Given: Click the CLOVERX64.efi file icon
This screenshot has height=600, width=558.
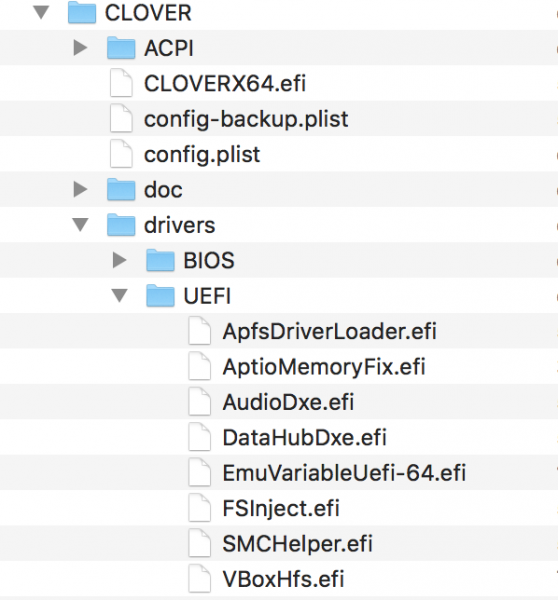Looking at the screenshot, I should pos(121,83).
